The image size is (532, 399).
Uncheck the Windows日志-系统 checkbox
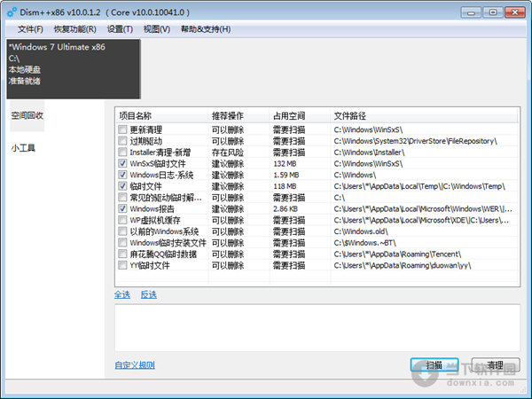[x=122, y=175]
